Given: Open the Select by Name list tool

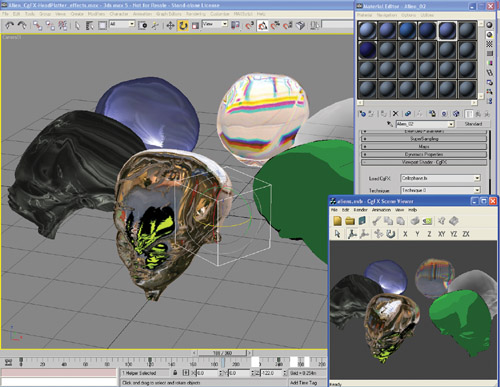Looking at the screenshot, I should tap(90, 26).
